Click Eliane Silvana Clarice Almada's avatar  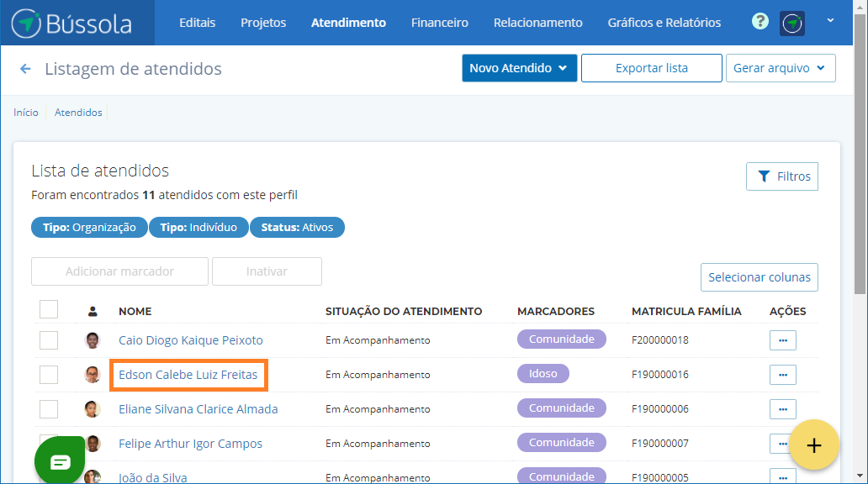click(93, 408)
